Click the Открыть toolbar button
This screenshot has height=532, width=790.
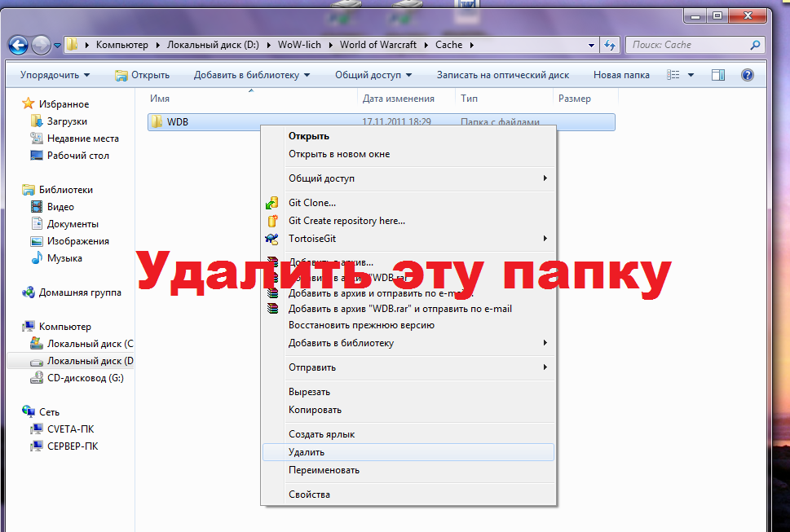point(142,75)
